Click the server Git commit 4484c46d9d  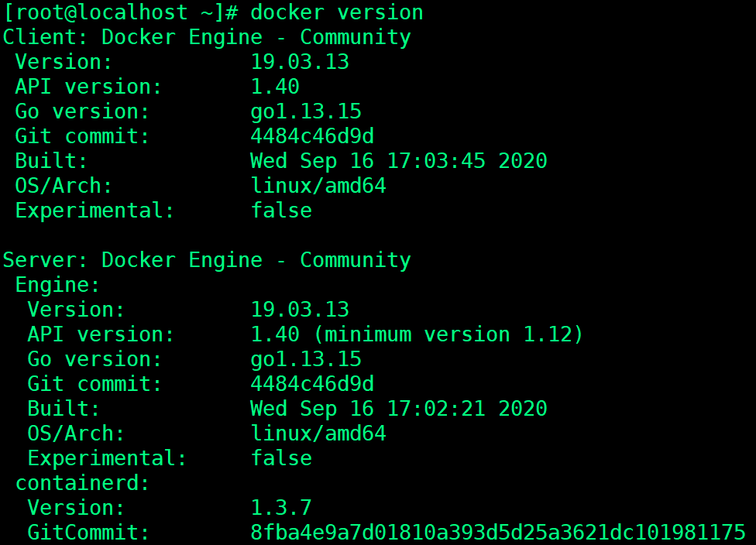[x=312, y=384]
